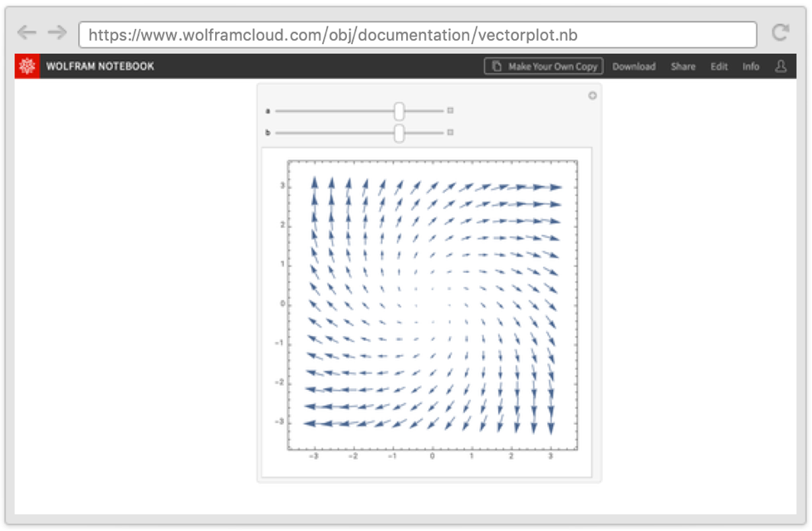Expand controls for slider a
Viewport: 812px width, 531px height.
pyautogui.click(x=451, y=110)
